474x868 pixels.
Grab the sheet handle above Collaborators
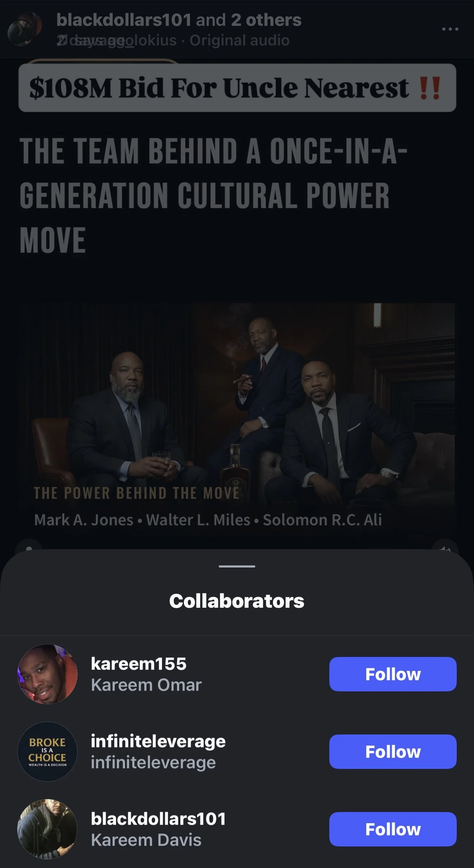237,566
